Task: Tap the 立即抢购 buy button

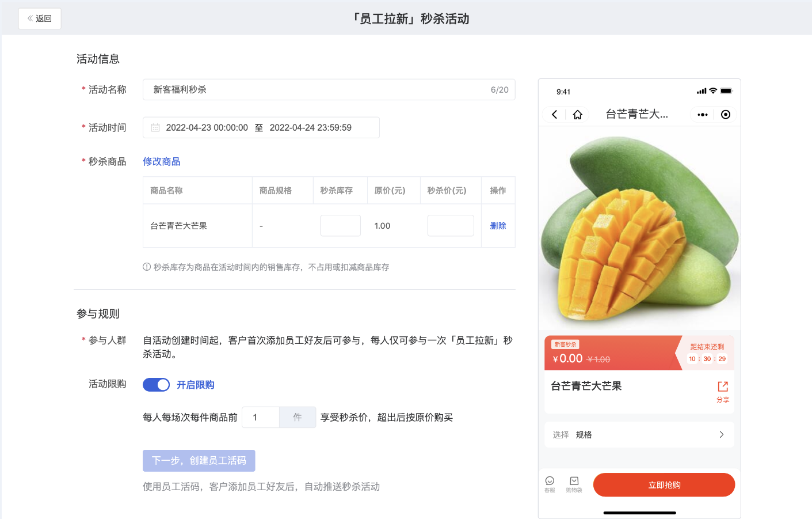Action: 664,485
